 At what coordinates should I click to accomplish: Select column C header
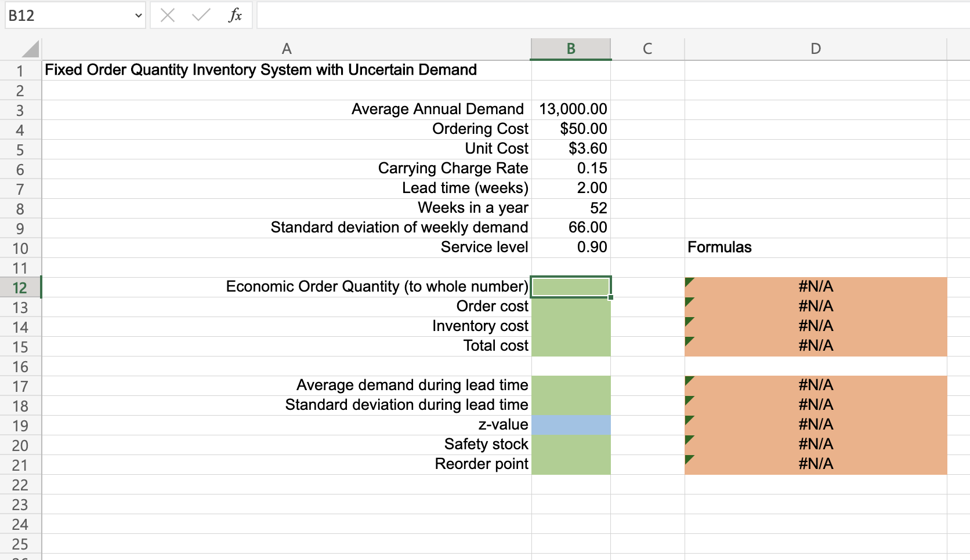pyautogui.click(x=647, y=49)
